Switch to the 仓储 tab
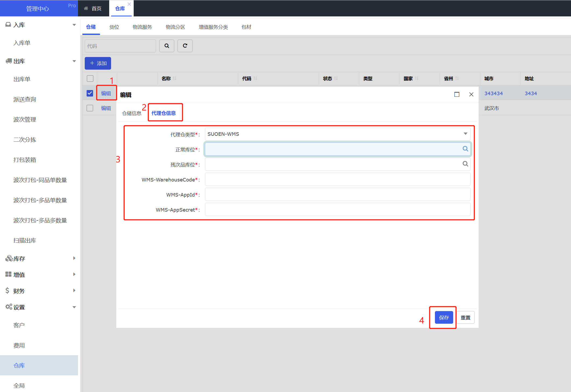Image resolution: width=571 pixels, height=392 pixels. (91, 27)
